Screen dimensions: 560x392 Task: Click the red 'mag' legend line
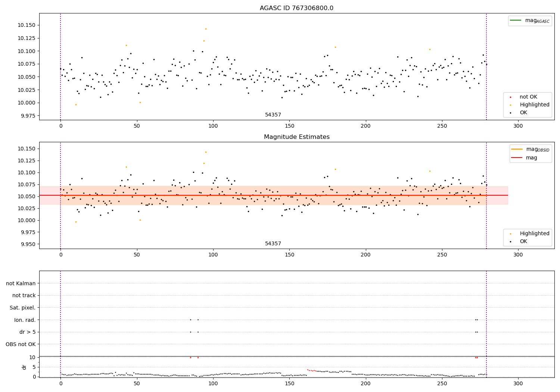click(517, 158)
